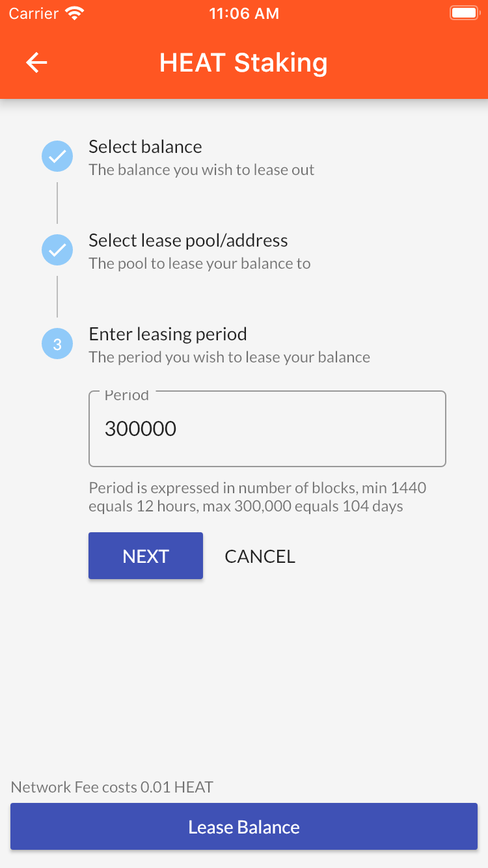Click the Select balance step checkmark icon
This screenshot has width=488, height=868.
57,156
